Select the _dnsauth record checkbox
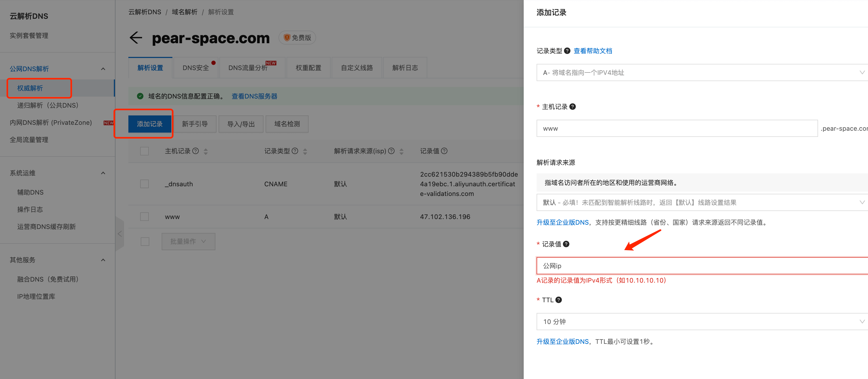 [144, 184]
